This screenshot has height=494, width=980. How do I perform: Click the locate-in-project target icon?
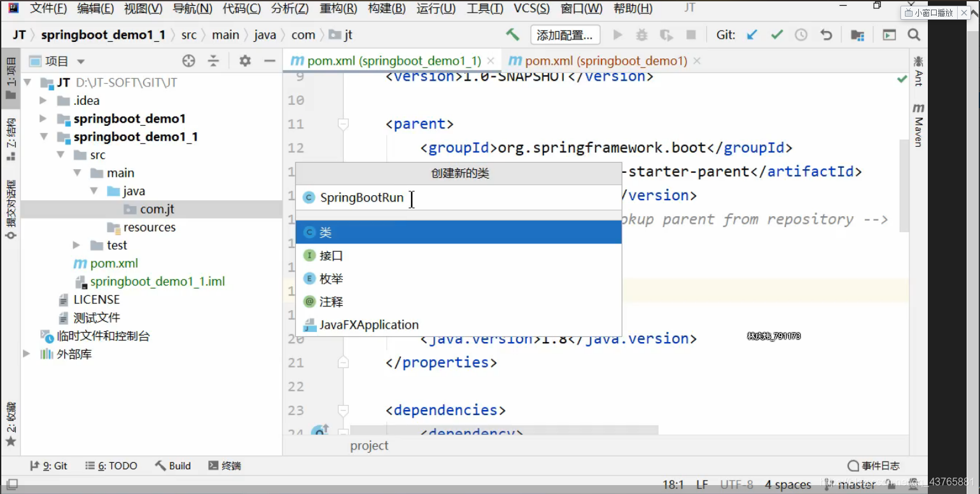(x=188, y=61)
